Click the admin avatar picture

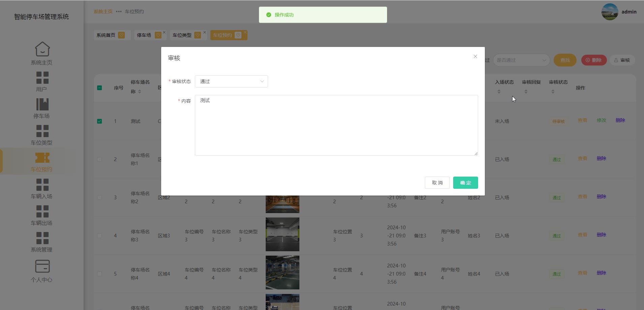click(x=610, y=12)
